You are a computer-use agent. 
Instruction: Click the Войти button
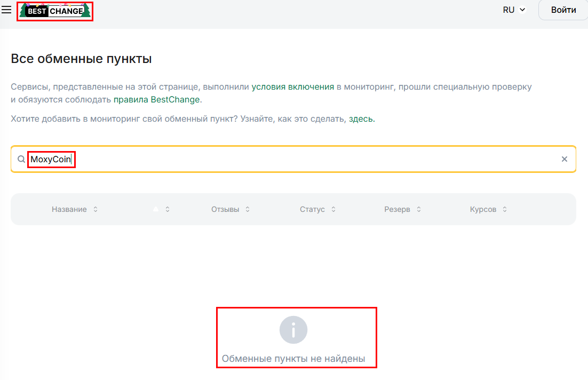(562, 10)
